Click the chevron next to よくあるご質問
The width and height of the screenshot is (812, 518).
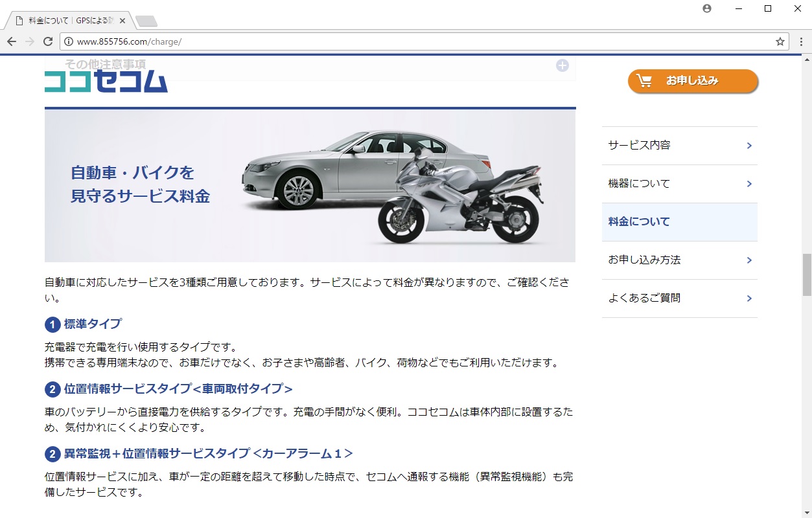749,298
